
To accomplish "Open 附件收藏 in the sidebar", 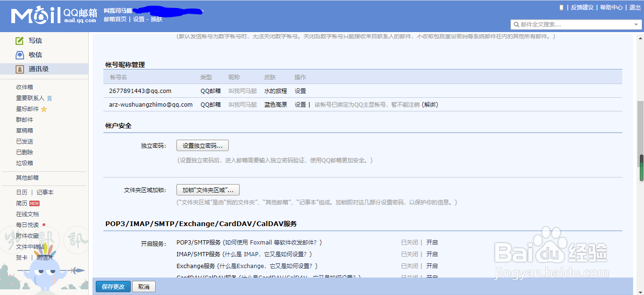I will point(27,236).
